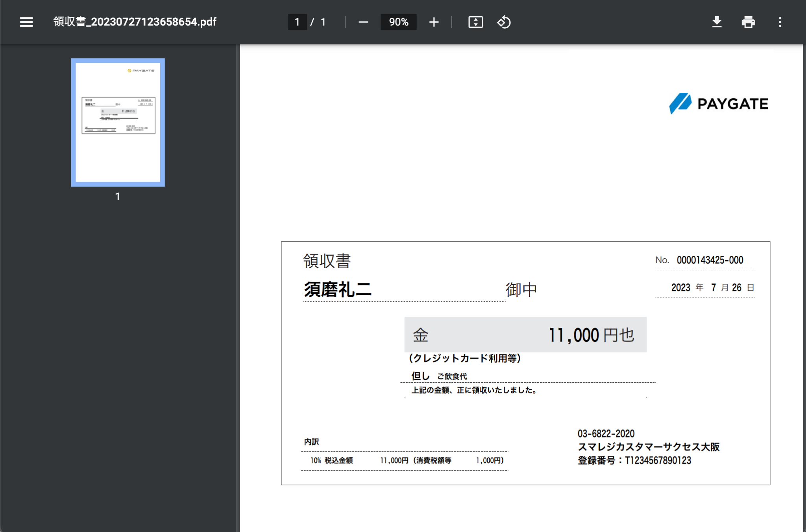The width and height of the screenshot is (806, 532).
Task: Click the 90% zoom level field
Action: [x=398, y=22]
